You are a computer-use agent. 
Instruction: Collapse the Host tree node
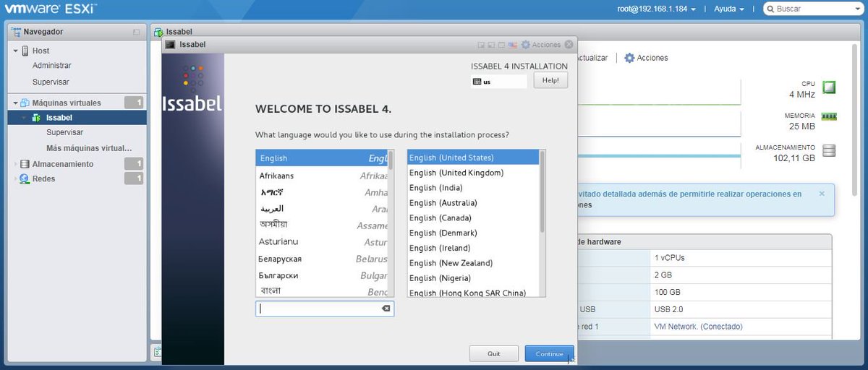tap(16, 51)
